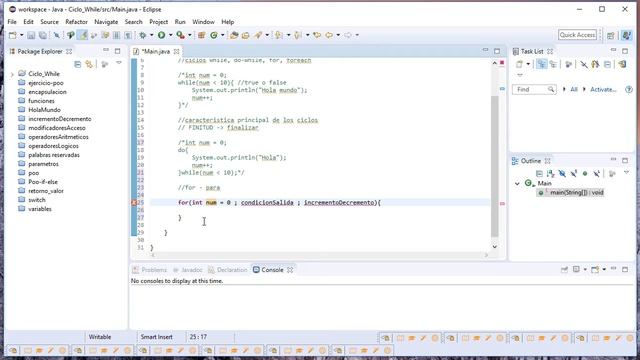Click the Run Last Tool icon
The width and height of the screenshot is (640, 360).
180,35
